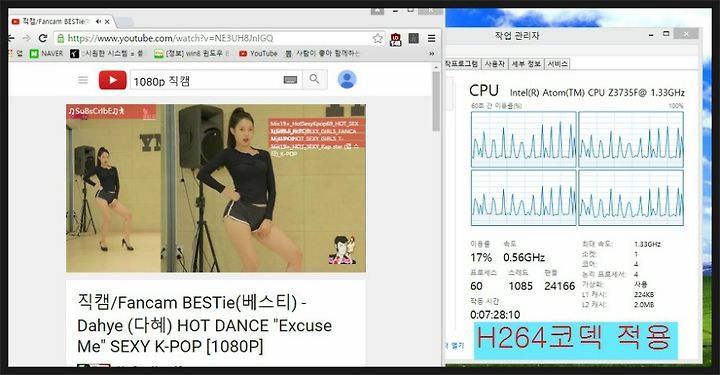The width and height of the screenshot is (720, 375).
Task: Close the Fancam BESTie tab
Action: tap(107, 22)
